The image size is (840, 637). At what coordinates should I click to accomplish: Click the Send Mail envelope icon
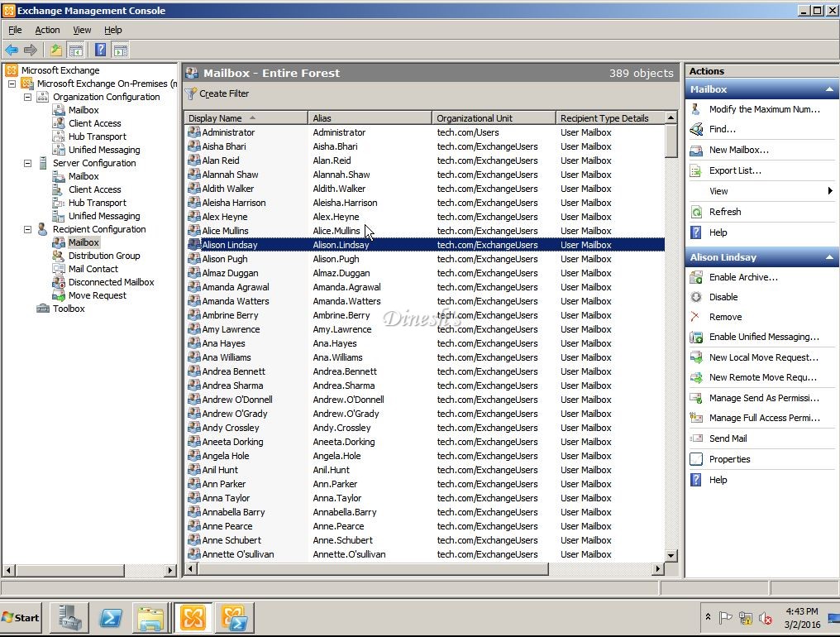point(696,438)
